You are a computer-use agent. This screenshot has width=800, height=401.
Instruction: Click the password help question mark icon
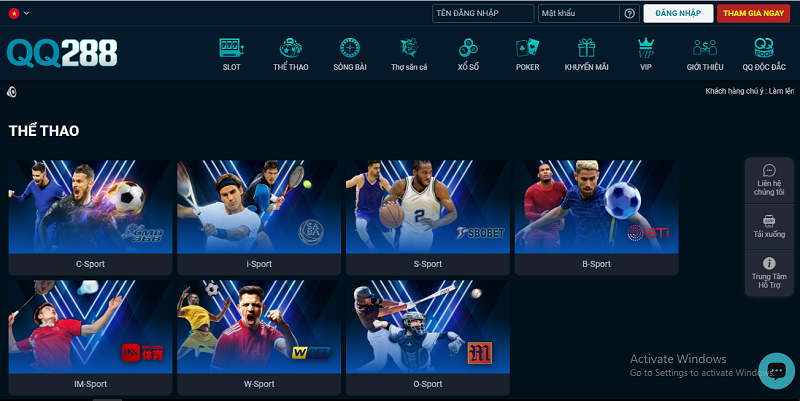629,13
